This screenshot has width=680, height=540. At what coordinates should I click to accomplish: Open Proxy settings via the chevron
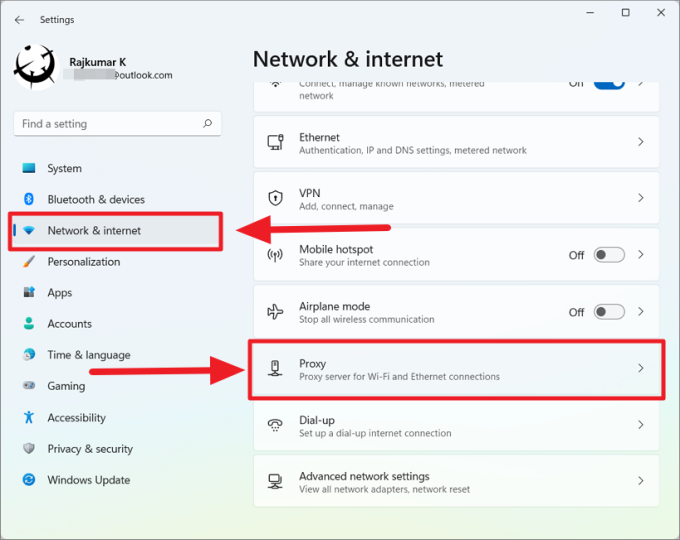pos(641,369)
